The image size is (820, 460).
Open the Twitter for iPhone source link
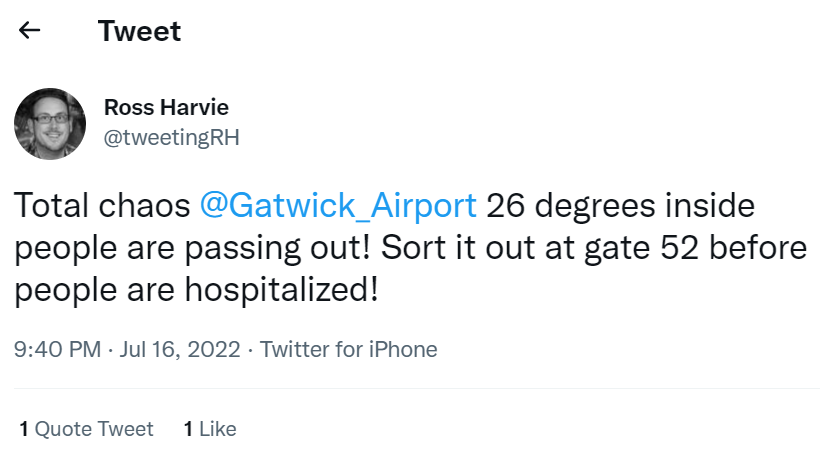(x=349, y=350)
